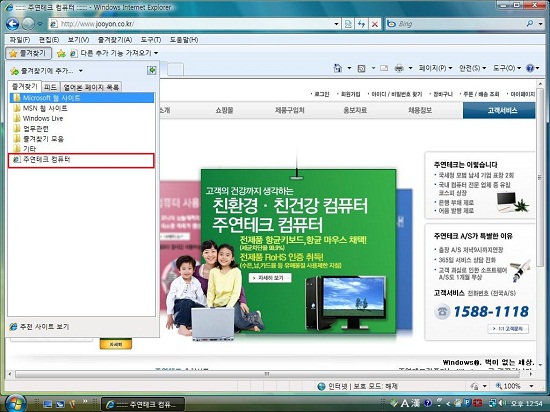Click the 漢 Hanja conversion language bar icon
Screen dimensions: 550x412
(x=416, y=403)
